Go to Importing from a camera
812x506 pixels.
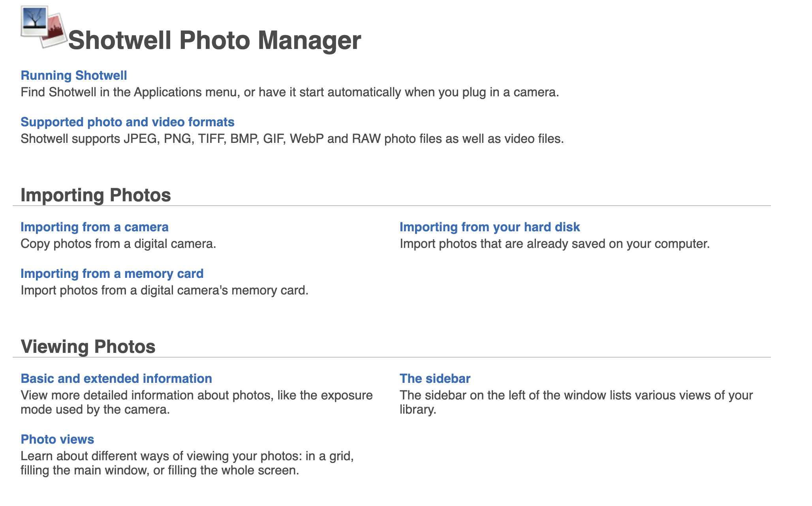point(94,227)
